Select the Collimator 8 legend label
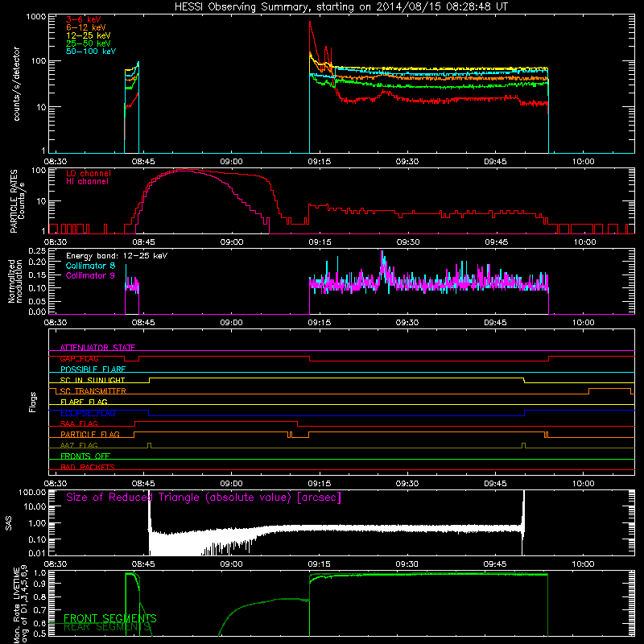The width and height of the screenshot is (644, 644). (x=90, y=266)
